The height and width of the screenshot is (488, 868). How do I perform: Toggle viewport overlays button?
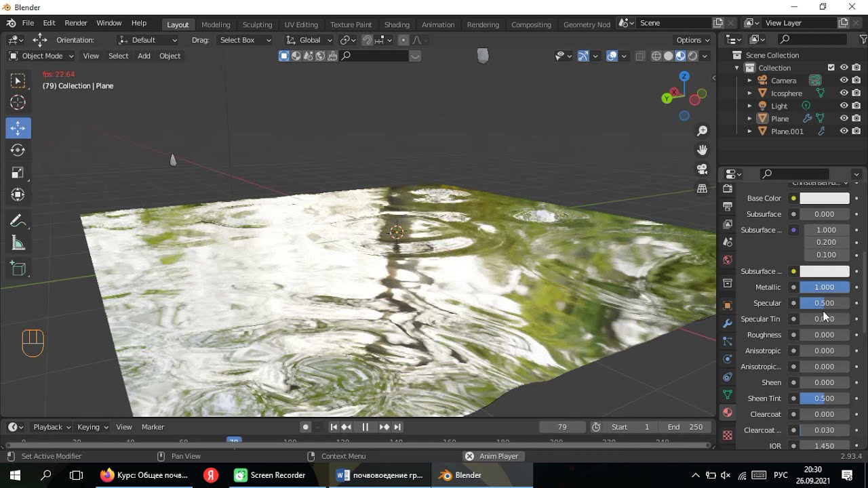click(612, 56)
